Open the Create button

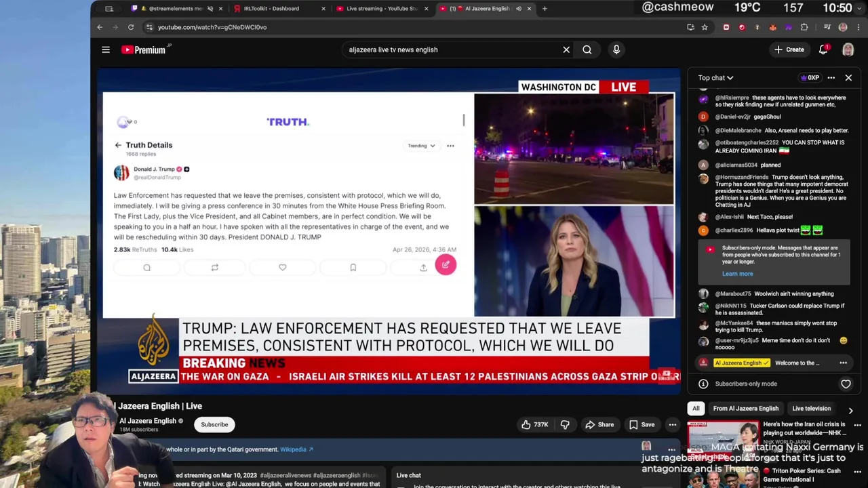click(x=789, y=49)
